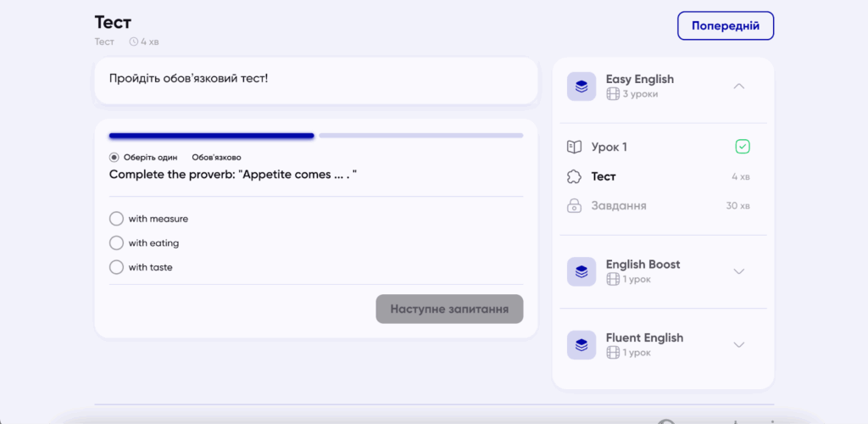Click the lock icon beside Завдання
The width and height of the screenshot is (868, 424).
[x=574, y=206]
